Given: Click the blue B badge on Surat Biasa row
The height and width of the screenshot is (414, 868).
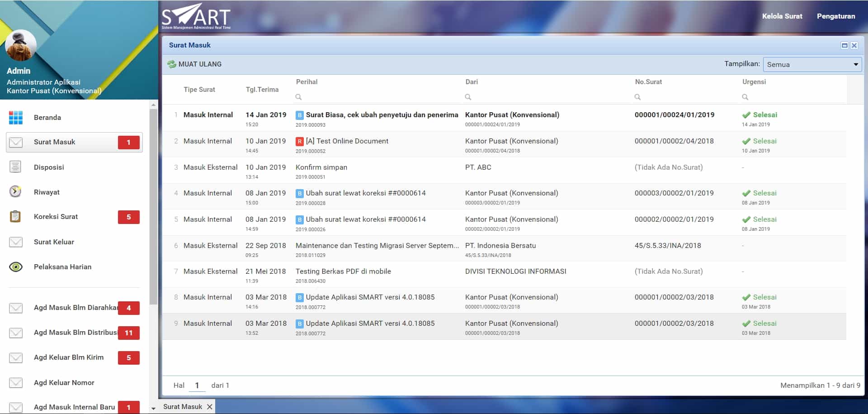Looking at the screenshot, I should point(299,115).
